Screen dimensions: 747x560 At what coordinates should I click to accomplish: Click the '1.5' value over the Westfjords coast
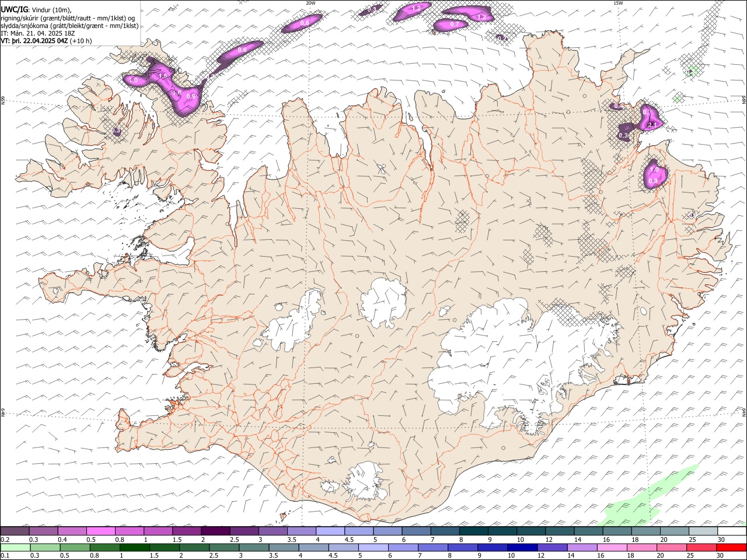[x=163, y=76]
